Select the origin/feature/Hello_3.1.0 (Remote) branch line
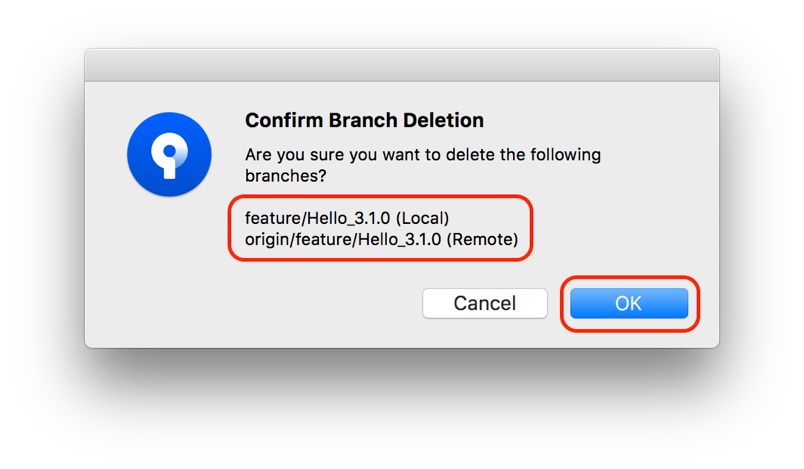This screenshot has height=469, width=804. point(381,239)
